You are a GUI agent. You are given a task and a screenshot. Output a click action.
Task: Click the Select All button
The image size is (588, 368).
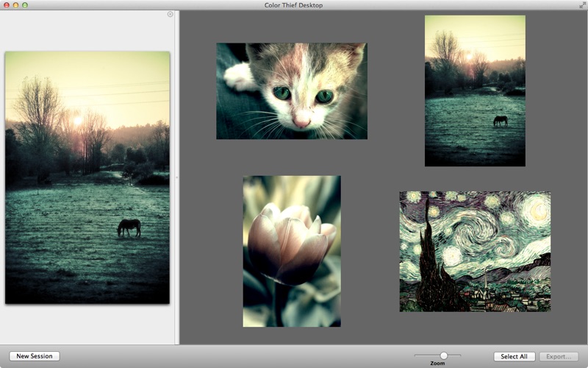(514, 356)
